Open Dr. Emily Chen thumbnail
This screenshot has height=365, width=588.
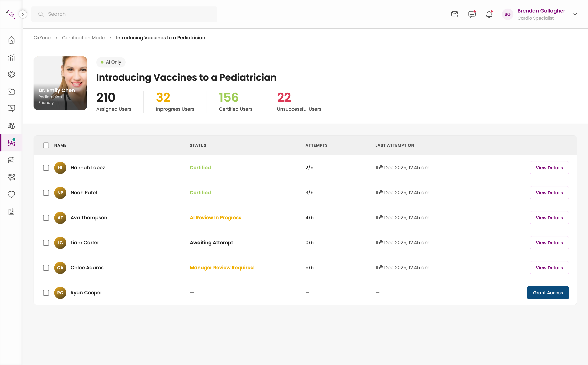pyautogui.click(x=60, y=83)
